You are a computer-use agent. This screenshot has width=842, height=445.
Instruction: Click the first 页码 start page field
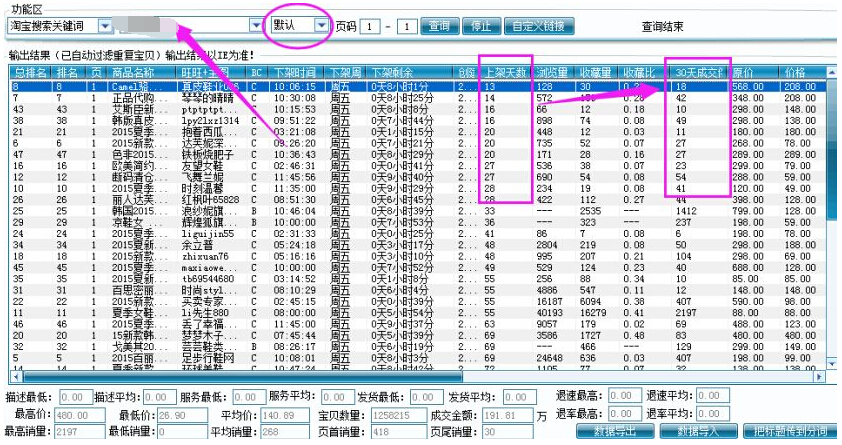tap(370, 26)
